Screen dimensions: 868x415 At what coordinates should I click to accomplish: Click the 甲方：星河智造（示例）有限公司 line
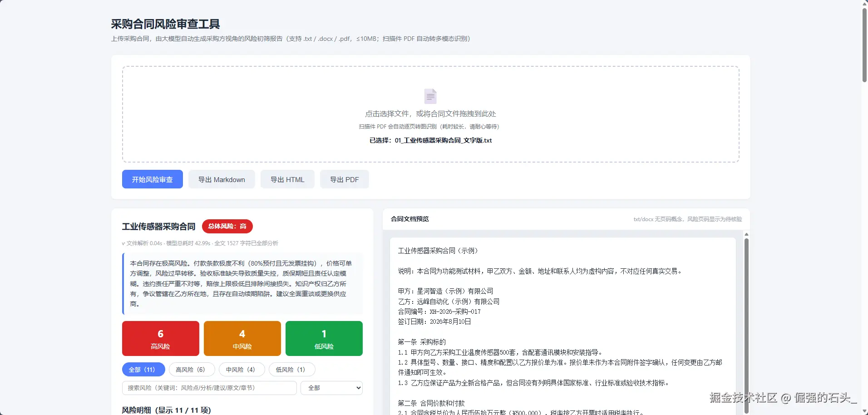(446, 291)
